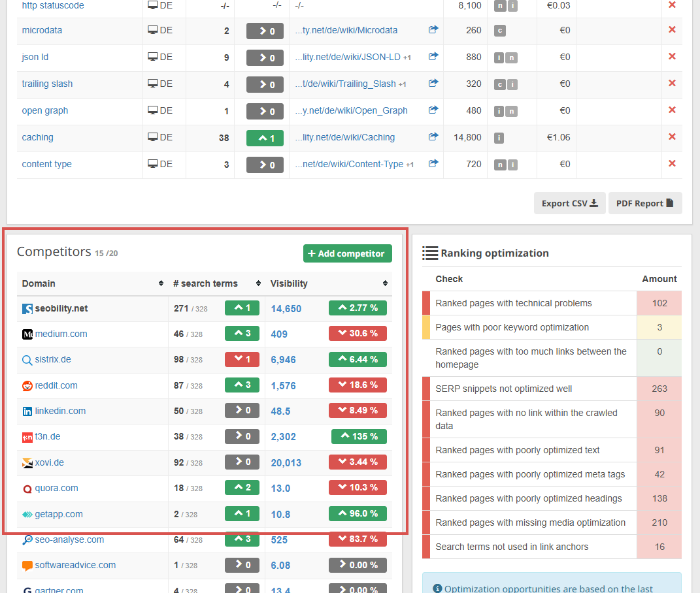Click the xovi.de favicon
This screenshot has height=593, width=700.
(x=27, y=463)
